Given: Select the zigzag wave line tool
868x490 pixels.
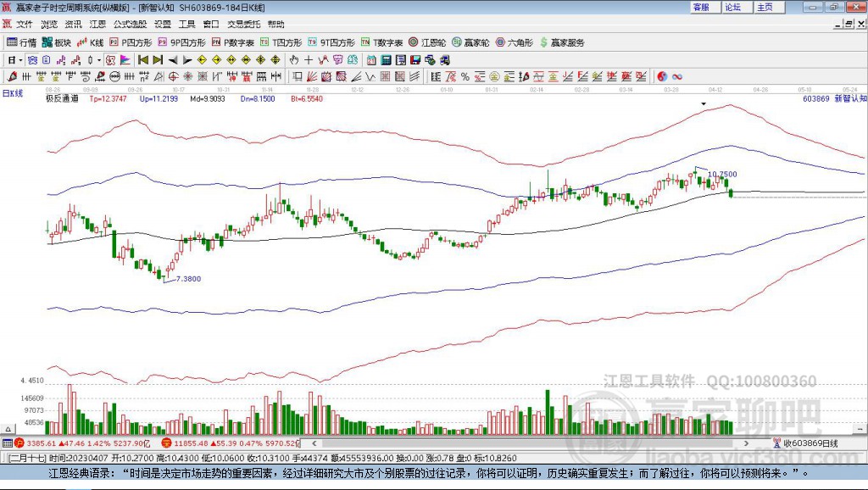Looking at the screenshot, I should [x=370, y=76].
